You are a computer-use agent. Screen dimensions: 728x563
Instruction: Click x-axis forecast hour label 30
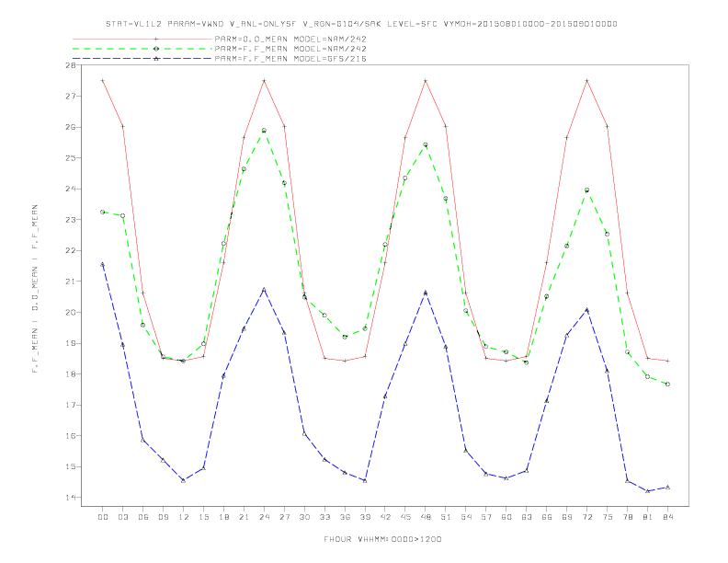pyautogui.click(x=304, y=517)
